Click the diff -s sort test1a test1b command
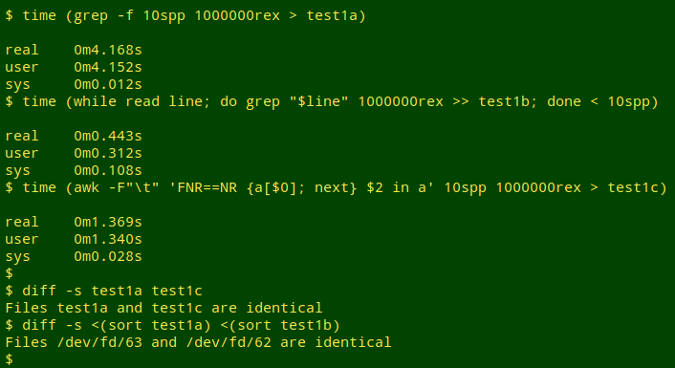675x368 pixels. [173, 325]
